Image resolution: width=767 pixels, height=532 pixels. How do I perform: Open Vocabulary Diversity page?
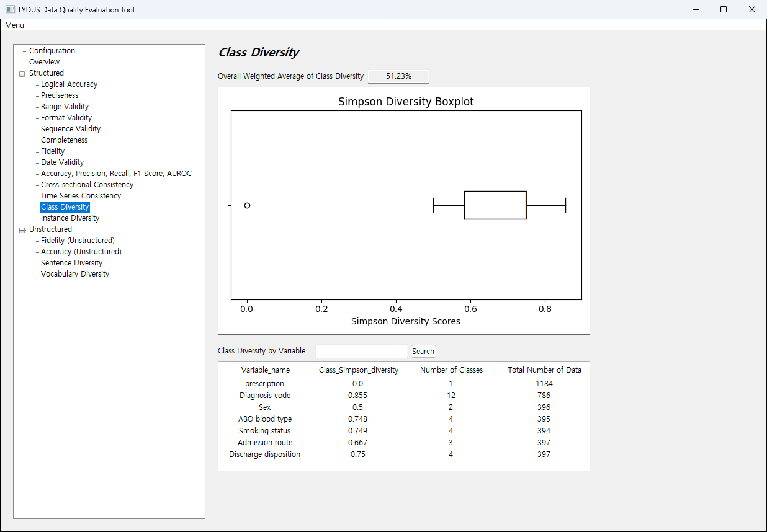coord(75,274)
